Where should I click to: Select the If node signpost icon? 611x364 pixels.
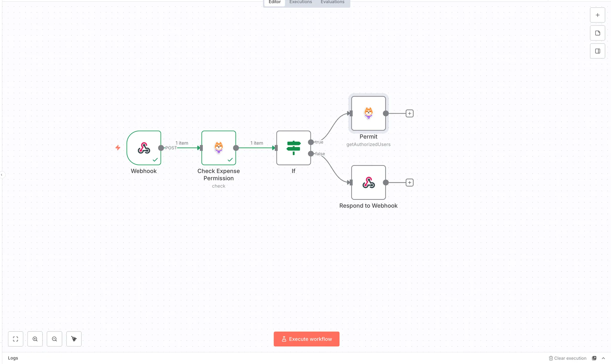(x=293, y=148)
